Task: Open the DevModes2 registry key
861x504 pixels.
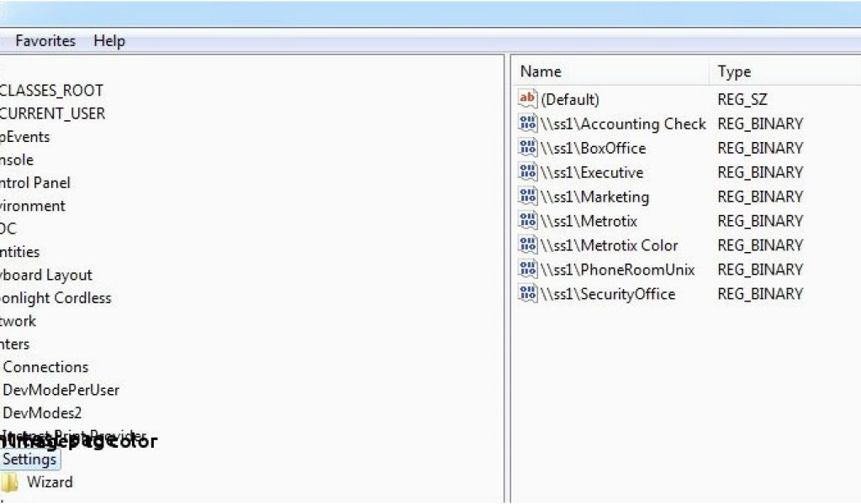Action: pos(42,413)
